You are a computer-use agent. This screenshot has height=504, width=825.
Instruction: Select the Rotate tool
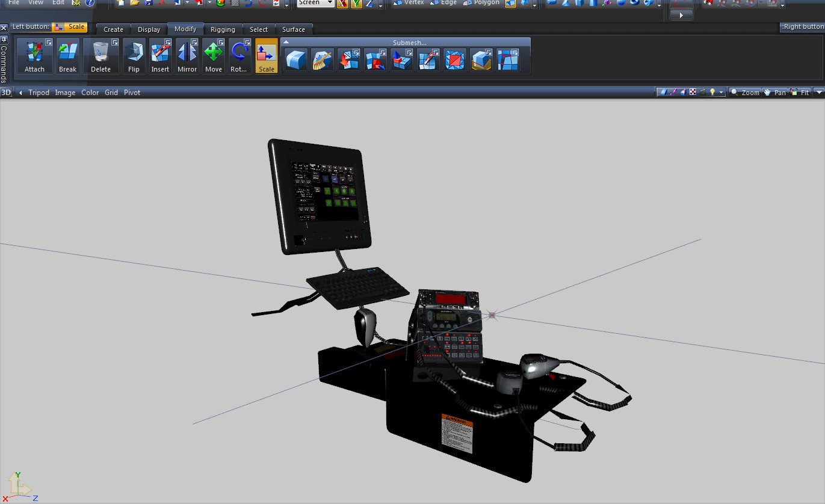tap(239, 56)
